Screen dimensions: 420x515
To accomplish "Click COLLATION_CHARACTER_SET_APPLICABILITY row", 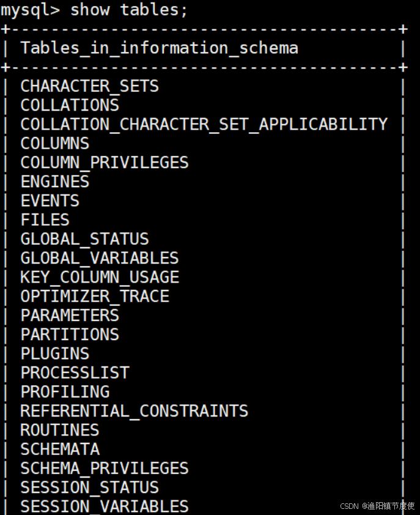I will click(x=204, y=125).
